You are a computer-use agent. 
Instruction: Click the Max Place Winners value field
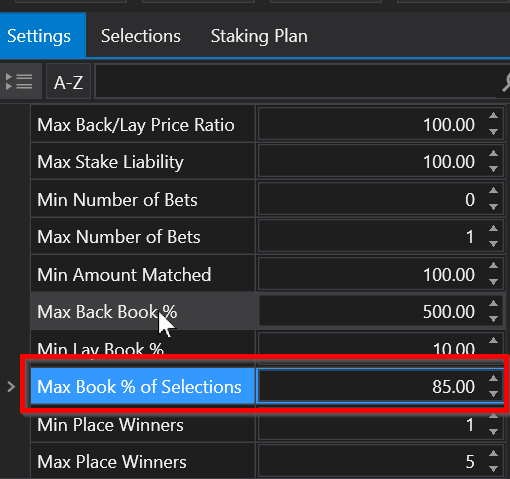tap(372, 461)
